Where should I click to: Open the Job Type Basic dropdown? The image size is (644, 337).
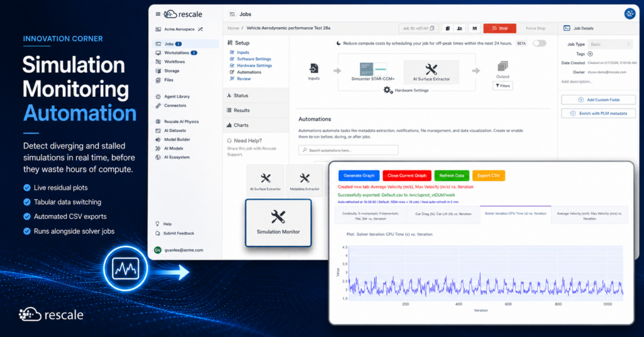pos(610,44)
